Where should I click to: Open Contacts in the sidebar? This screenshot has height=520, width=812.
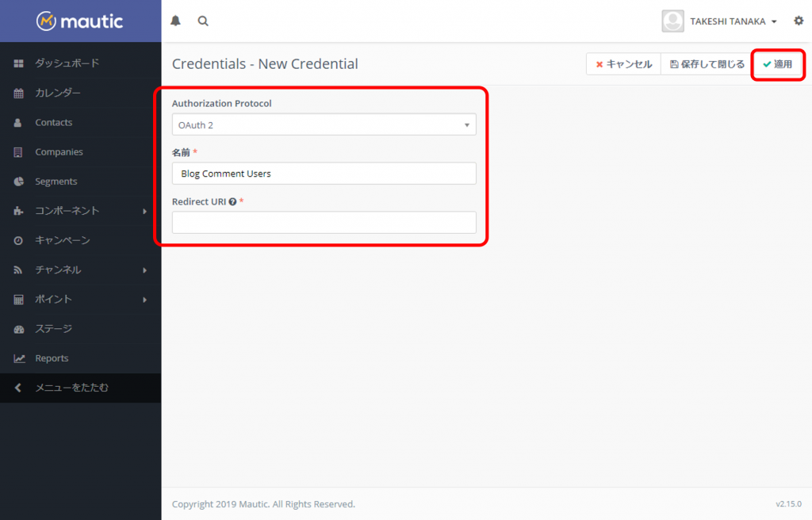[x=53, y=123]
